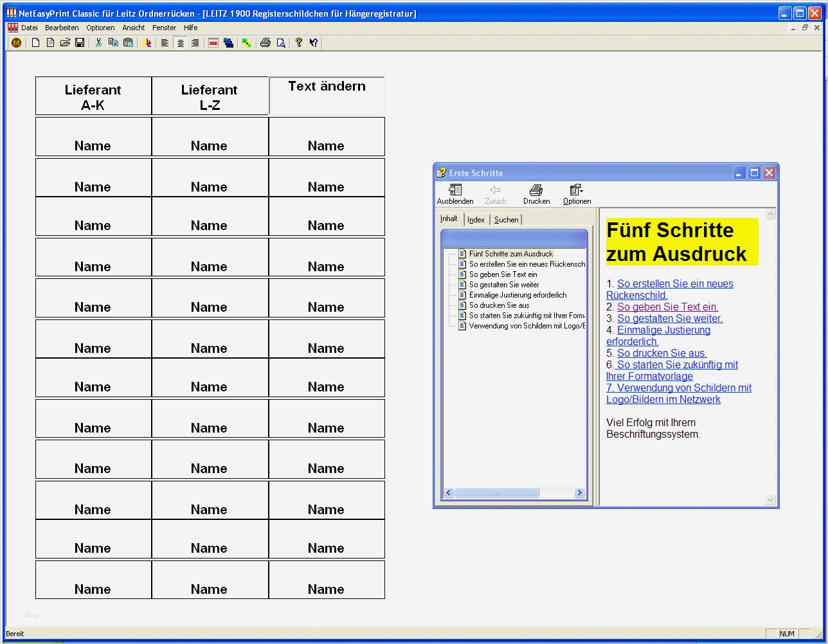Select the 'Lieferant L-Z' label cell
This screenshot has width=828, height=644.
coord(210,96)
